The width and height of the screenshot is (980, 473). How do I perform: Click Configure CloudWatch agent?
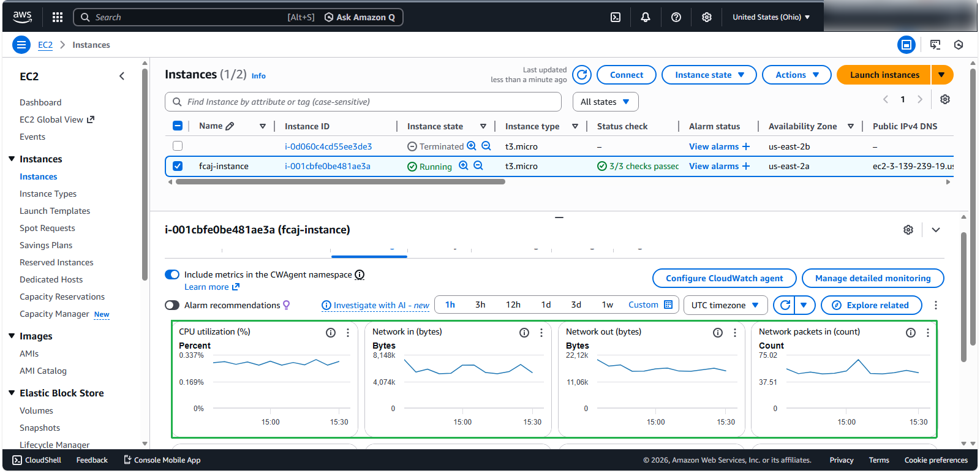coord(725,278)
